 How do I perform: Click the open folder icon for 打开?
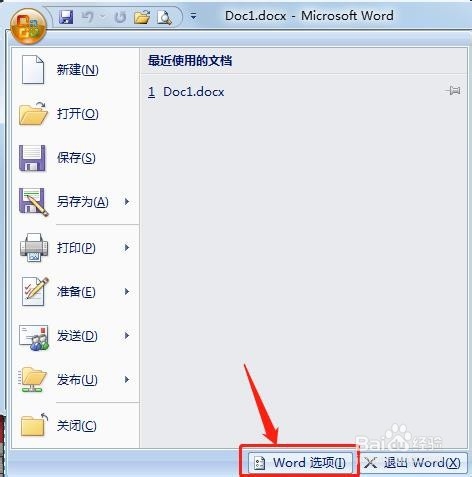[33, 114]
